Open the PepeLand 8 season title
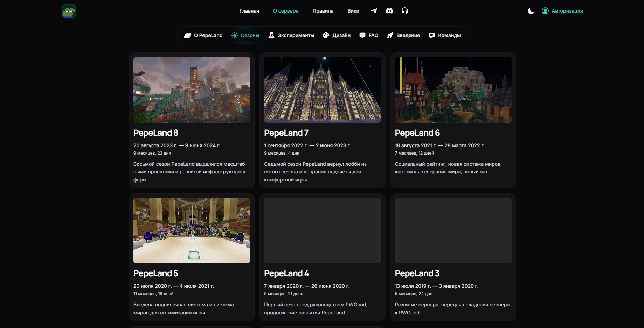The height and width of the screenshot is (328, 644). click(x=156, y=133)
